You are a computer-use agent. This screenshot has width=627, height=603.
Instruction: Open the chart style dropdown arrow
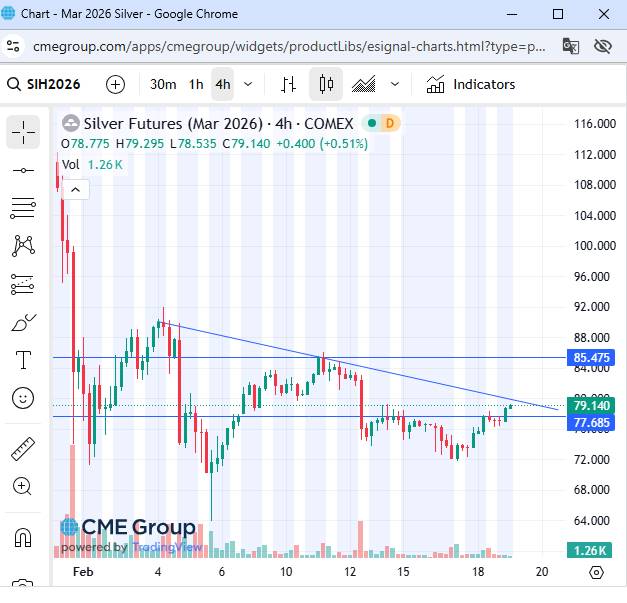tap(395, 85)
